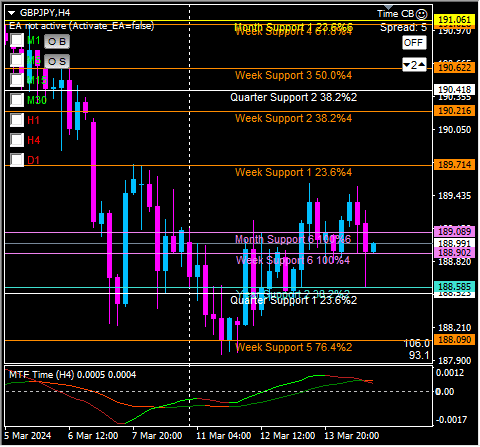This screenshot has height=447, width=480.
Task: Tick the H1 timeframe checkbox
Action: click(17, 120)
